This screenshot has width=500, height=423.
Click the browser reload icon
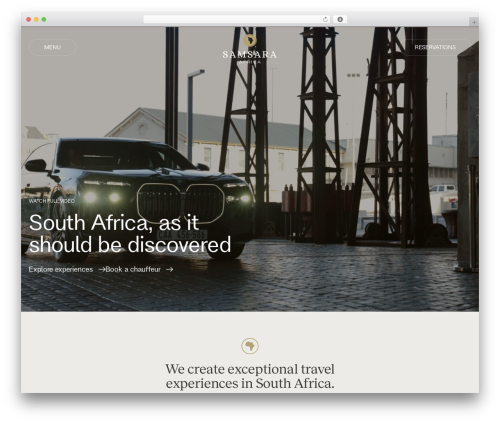point(325,20)
